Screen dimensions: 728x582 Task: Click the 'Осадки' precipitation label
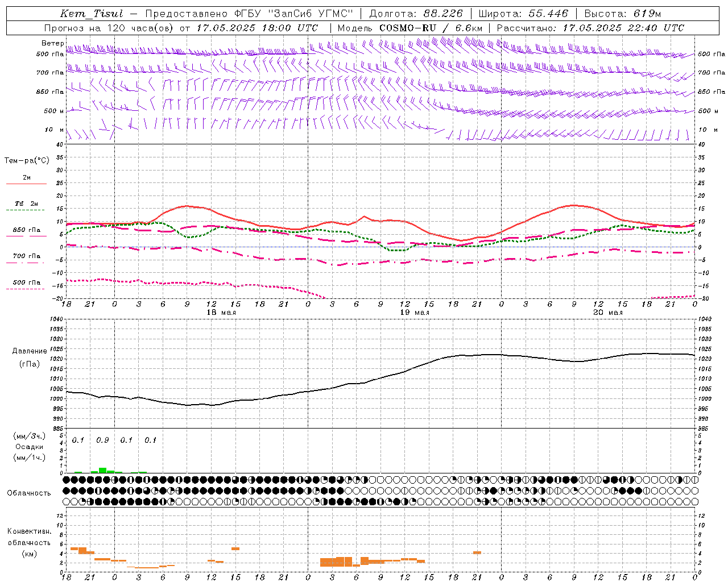click(x=30, y=447)
